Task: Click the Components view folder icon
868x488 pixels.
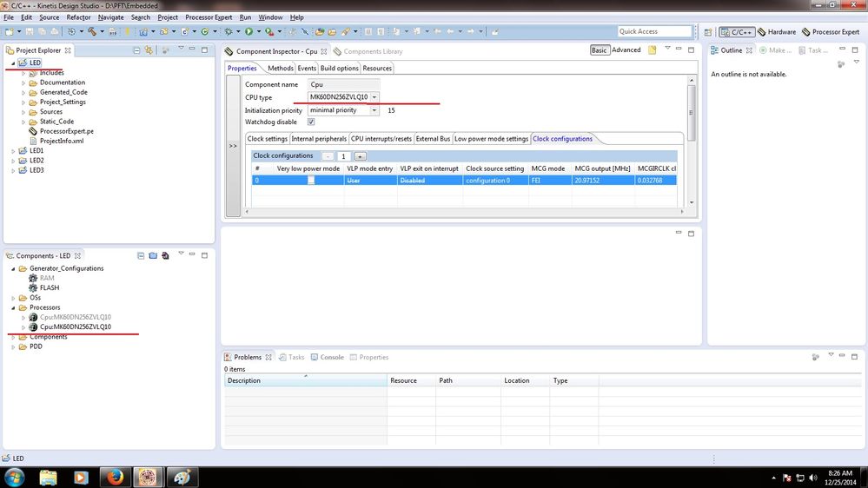Action: tap(153, 255)
